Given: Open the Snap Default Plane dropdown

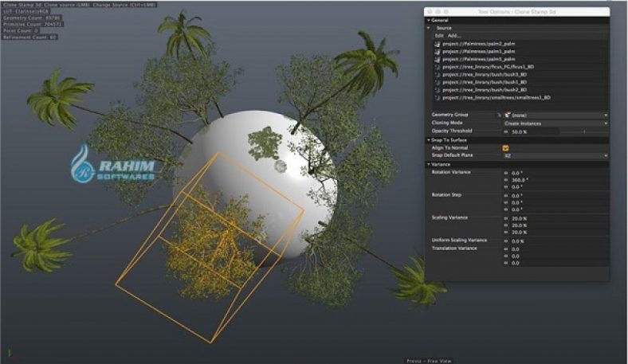Looking at the screenshot, I should click(x=556, y=155).
